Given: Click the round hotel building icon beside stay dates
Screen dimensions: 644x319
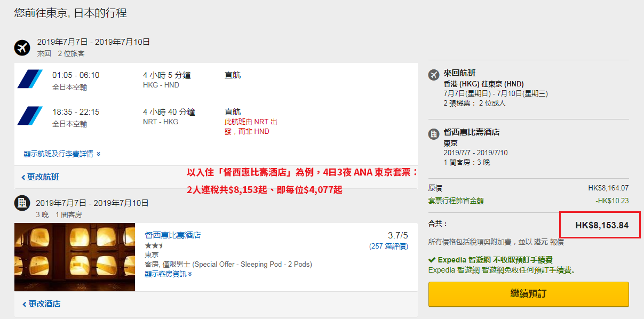Looking at the screenshot, I should click(22, 203).
